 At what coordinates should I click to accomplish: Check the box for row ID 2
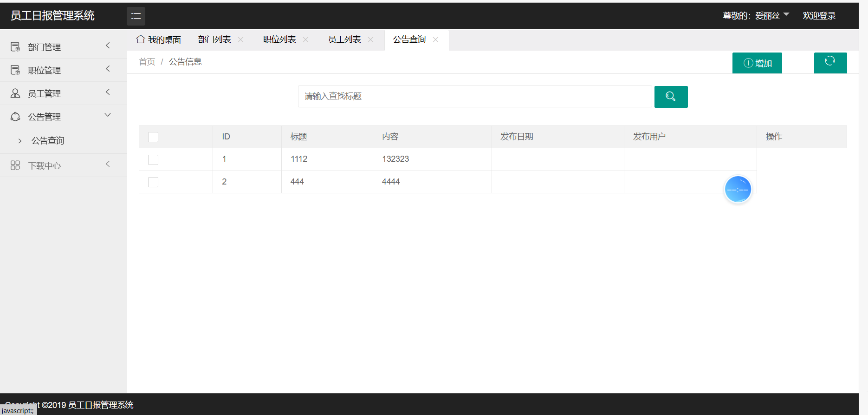[153, 182]
